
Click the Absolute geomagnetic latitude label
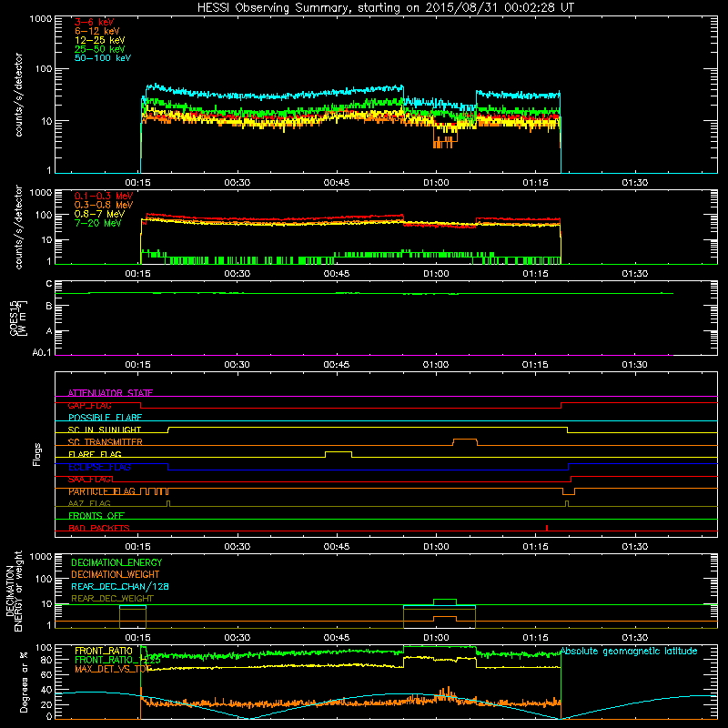point(629,651)
